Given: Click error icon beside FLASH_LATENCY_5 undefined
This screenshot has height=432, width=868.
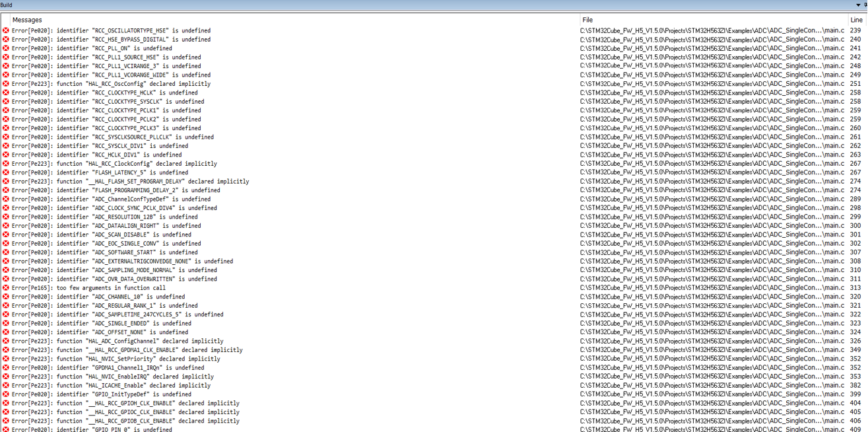Looking at the screenshot, I should pos(6,172).
